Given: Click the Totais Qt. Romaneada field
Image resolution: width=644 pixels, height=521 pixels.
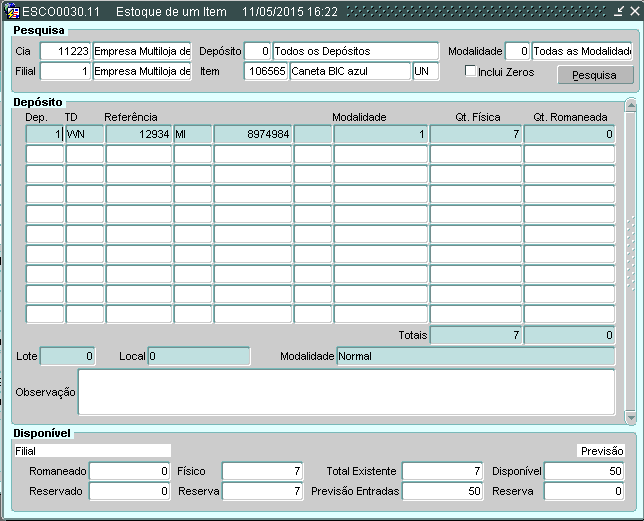Looking at the screenshot, I should [569, 335].
